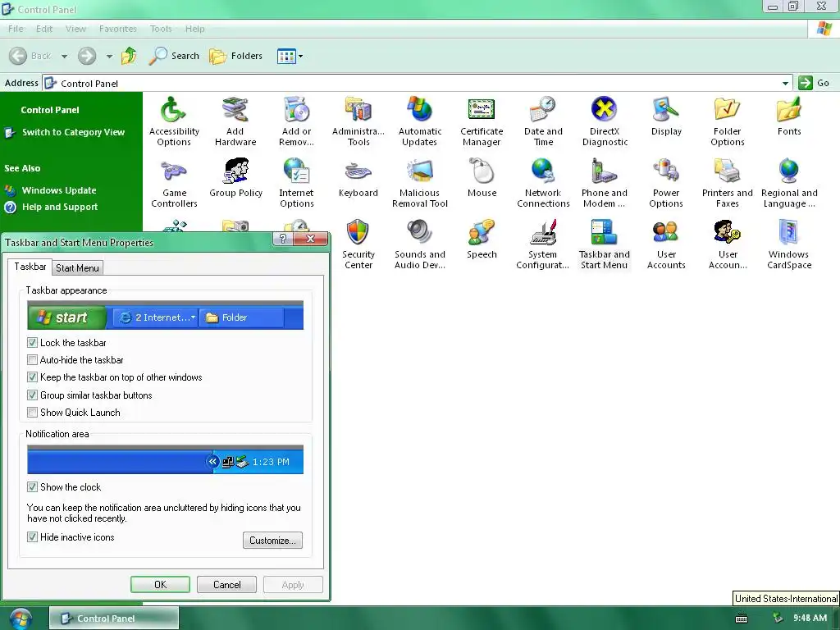Open the Tools menu
The width and height of the screenshot is (840, 630).
[161, 29]
